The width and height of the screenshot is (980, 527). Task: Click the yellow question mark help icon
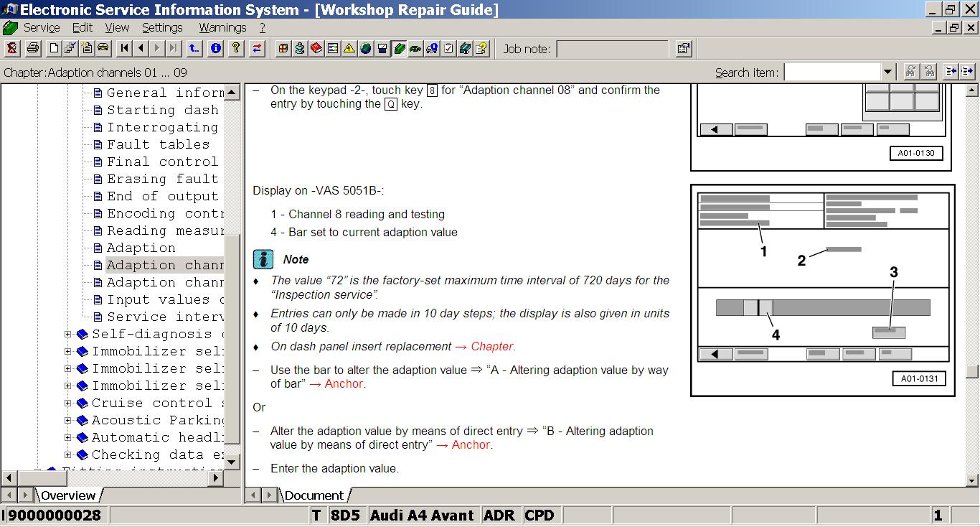tap(235, 49)
